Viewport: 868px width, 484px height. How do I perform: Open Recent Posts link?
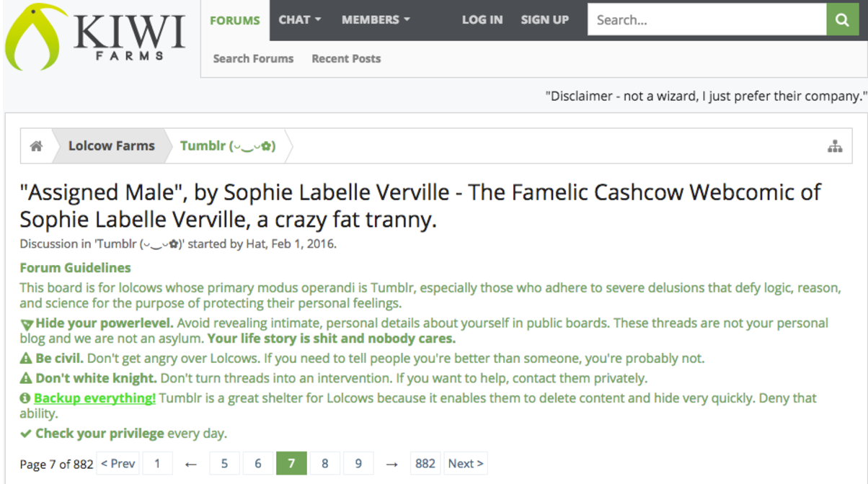click(x=346, y=59)
